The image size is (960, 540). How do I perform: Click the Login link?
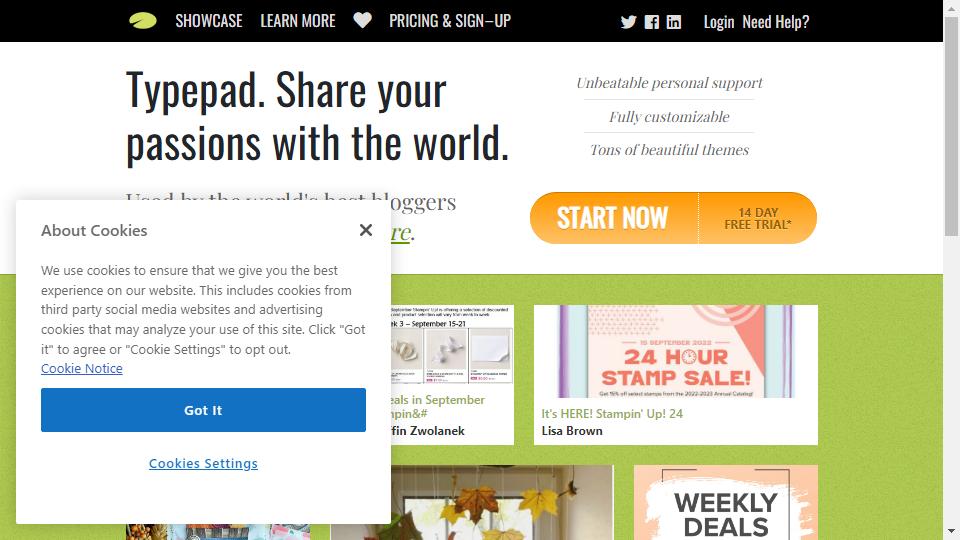tap(719, 22)
